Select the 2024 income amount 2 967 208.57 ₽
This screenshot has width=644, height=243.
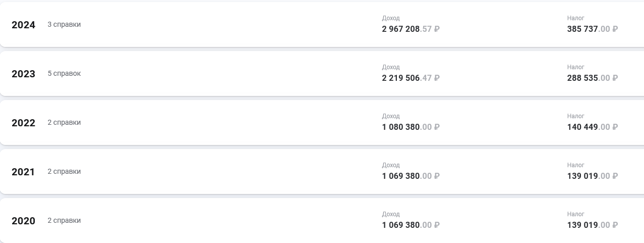pos(411,29)
